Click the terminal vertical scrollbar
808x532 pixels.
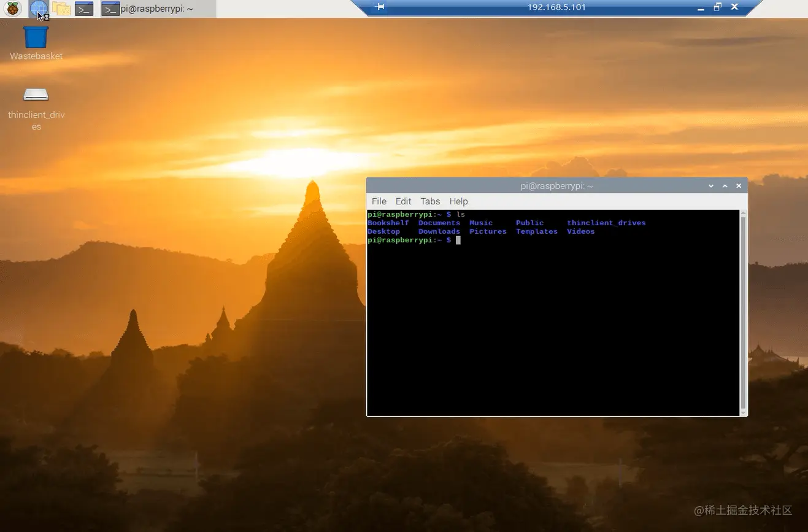click(x=744, y=313)
